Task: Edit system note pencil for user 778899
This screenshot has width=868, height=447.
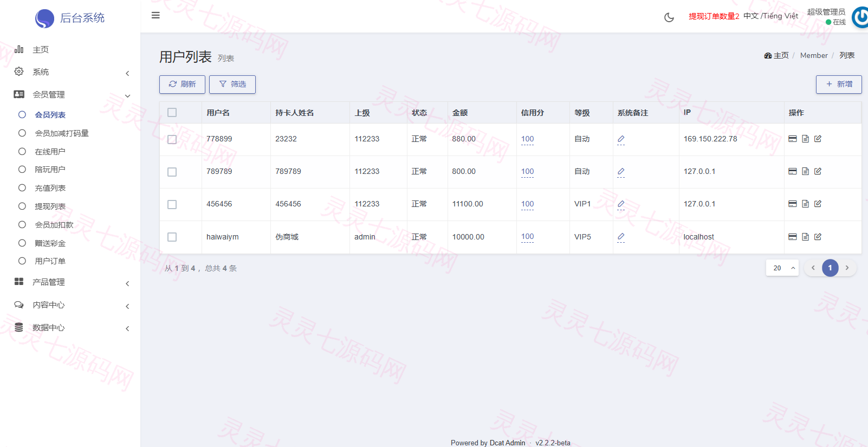Action: tap(621, 139)
